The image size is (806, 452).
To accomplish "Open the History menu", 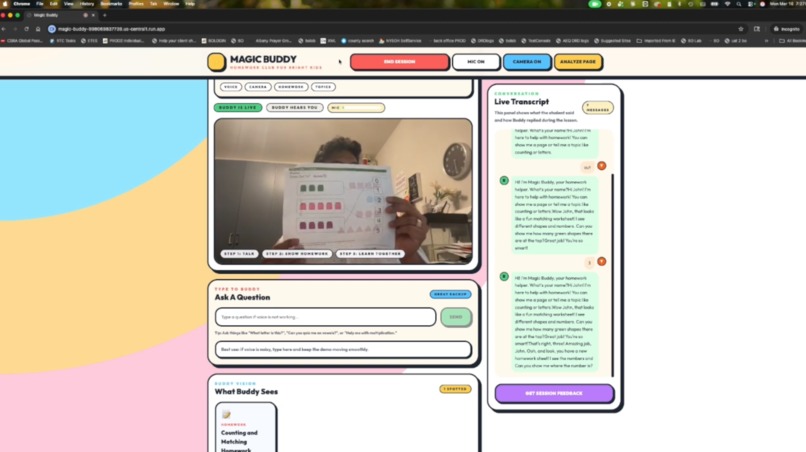I will coord(86,4).
